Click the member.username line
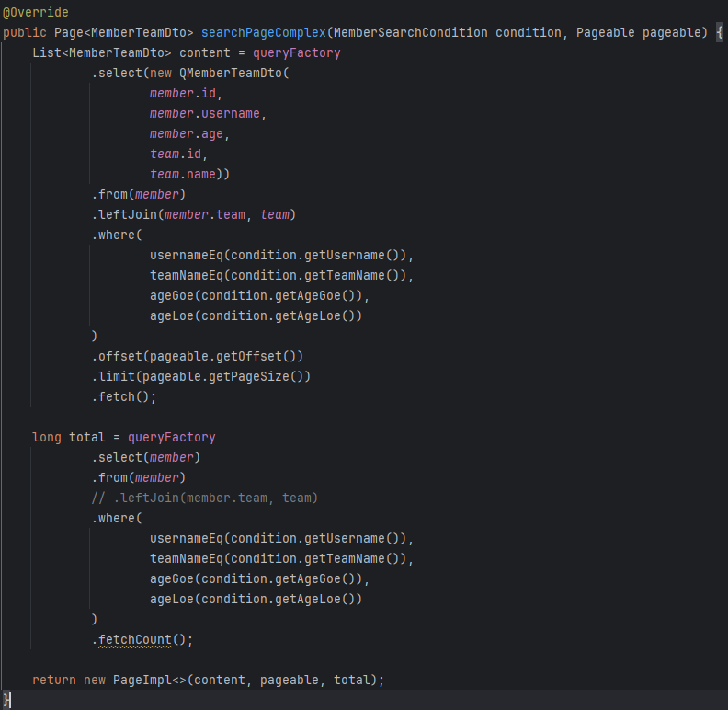The image size is (728, 710). (208, 114)
